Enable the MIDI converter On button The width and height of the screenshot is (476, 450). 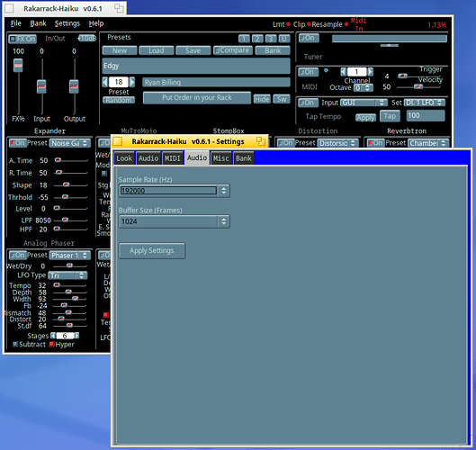pos(309,72)
